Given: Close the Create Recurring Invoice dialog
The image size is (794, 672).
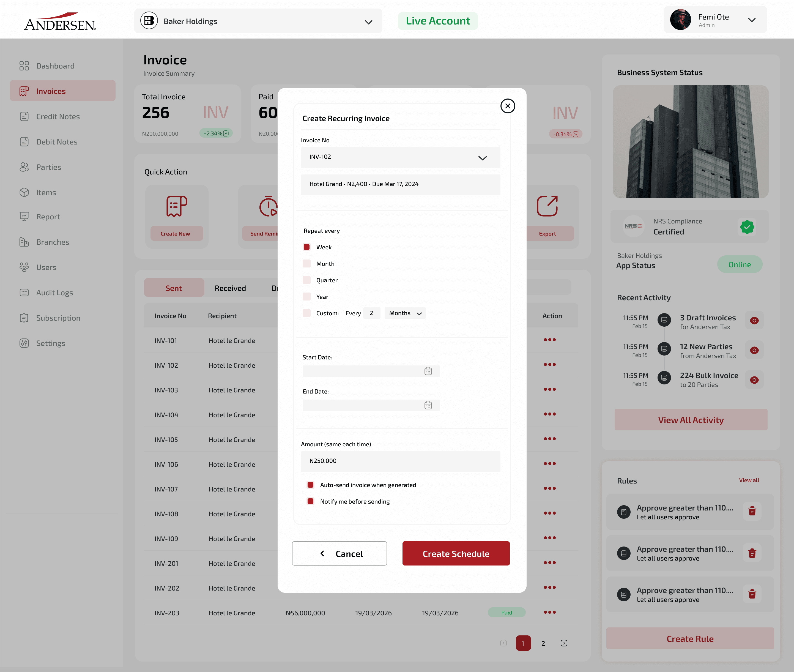Looking at the screenshot, I should pyautogui.click(x=508, y=106).
